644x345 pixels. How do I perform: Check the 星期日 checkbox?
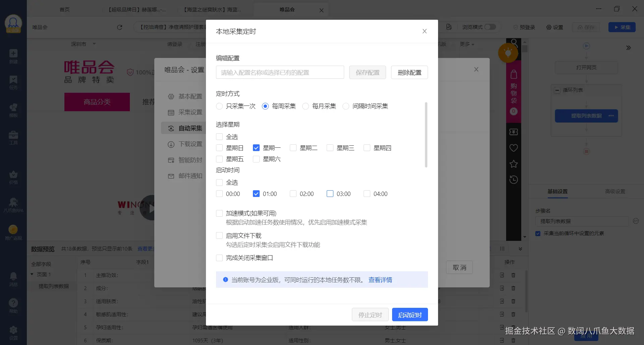pyautogui.click(x=219, y=148)
